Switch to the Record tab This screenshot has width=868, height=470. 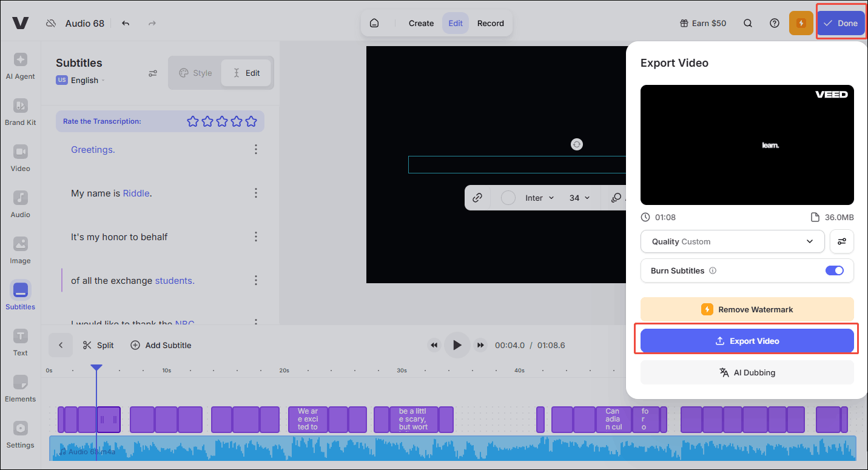coord(490,23)
